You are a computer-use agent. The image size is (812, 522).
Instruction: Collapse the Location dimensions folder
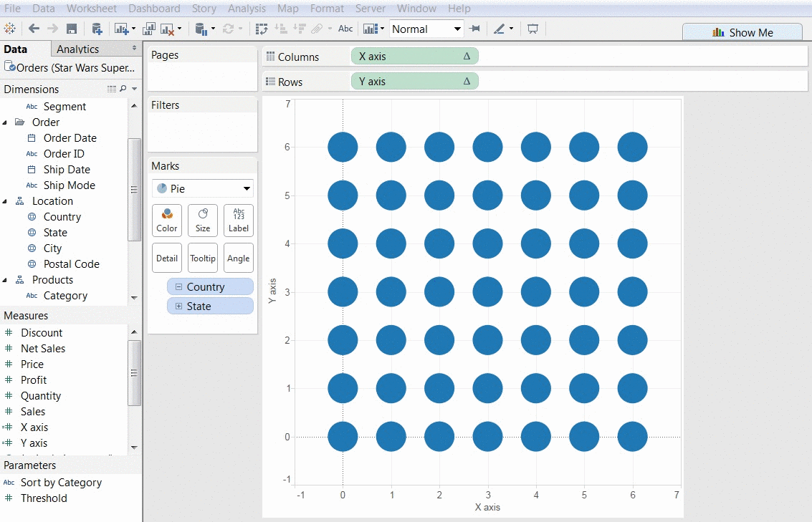tap(6, 200)
